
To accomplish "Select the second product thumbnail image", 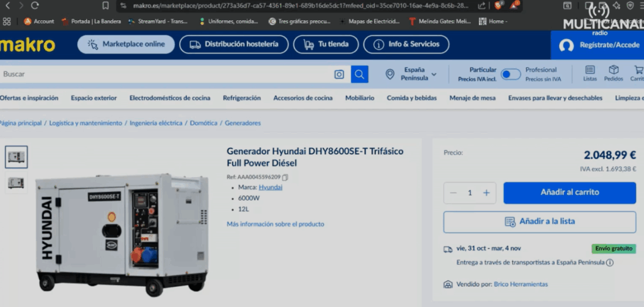I will [16, 182].
